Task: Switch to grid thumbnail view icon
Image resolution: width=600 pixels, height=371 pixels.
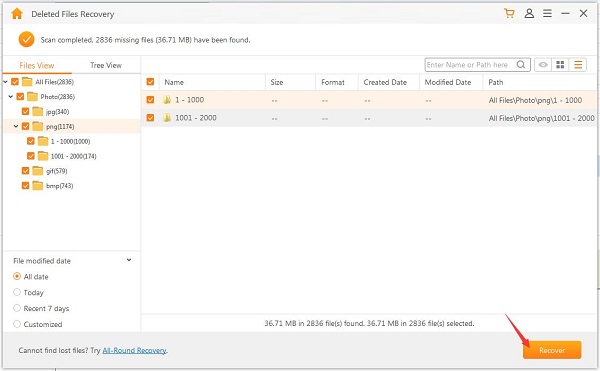Action: [560, 65]
